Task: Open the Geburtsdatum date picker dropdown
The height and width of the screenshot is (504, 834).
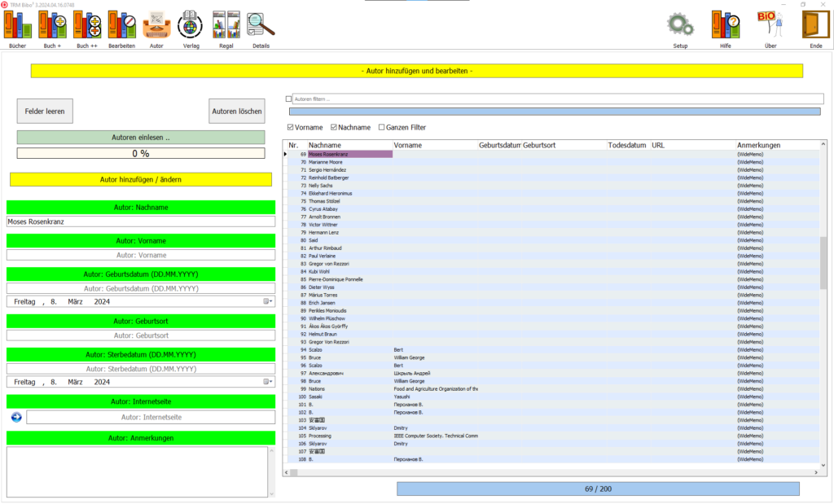Action: (267, 301)
